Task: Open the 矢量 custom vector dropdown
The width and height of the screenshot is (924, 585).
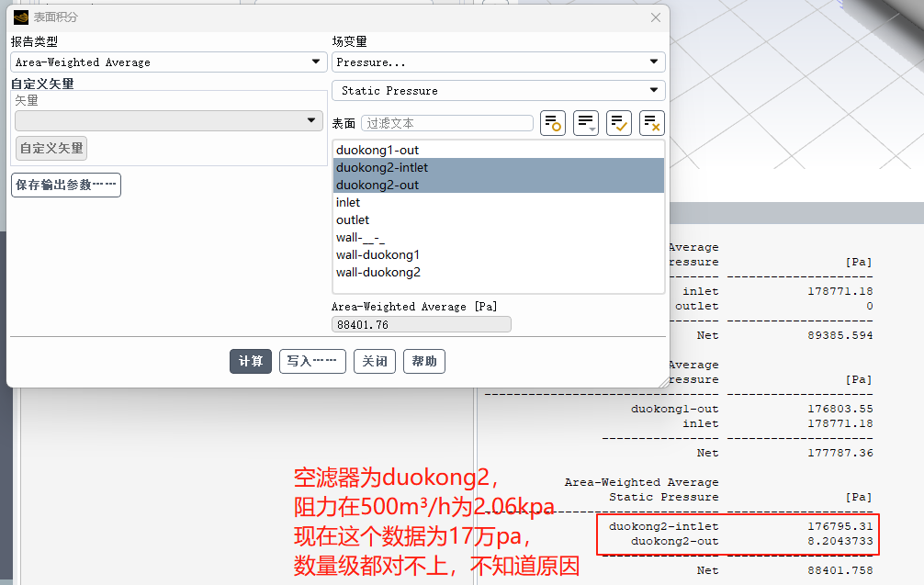Action: [x=167, y=121]
